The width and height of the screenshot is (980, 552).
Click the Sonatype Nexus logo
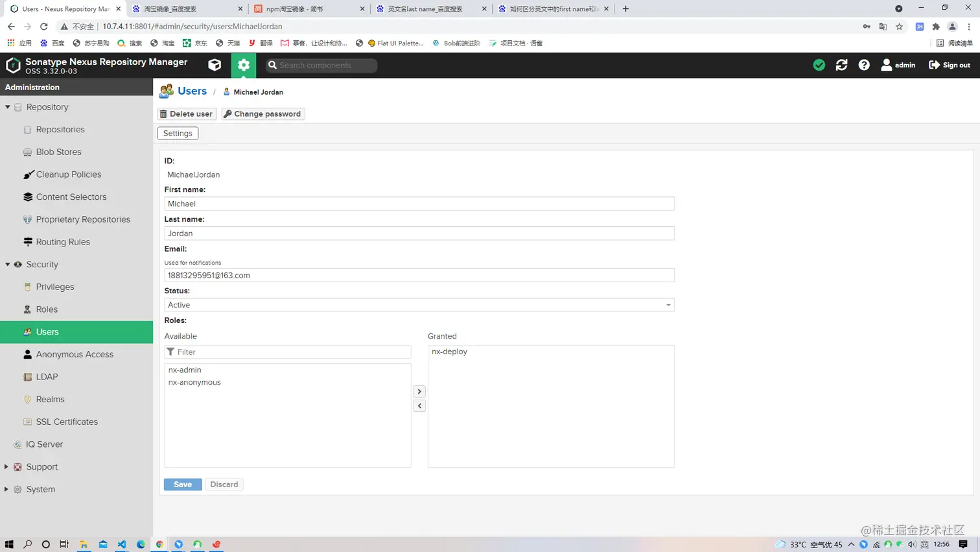[13, 66]
